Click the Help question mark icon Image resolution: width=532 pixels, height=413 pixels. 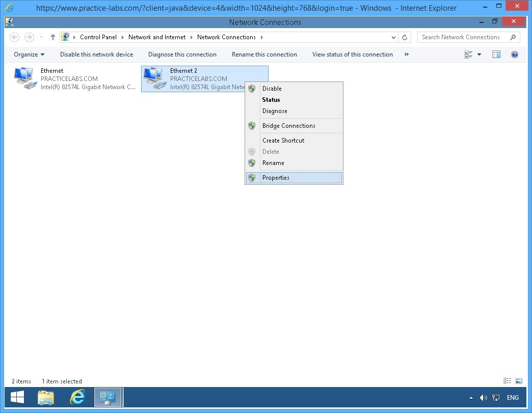point(514,54)
